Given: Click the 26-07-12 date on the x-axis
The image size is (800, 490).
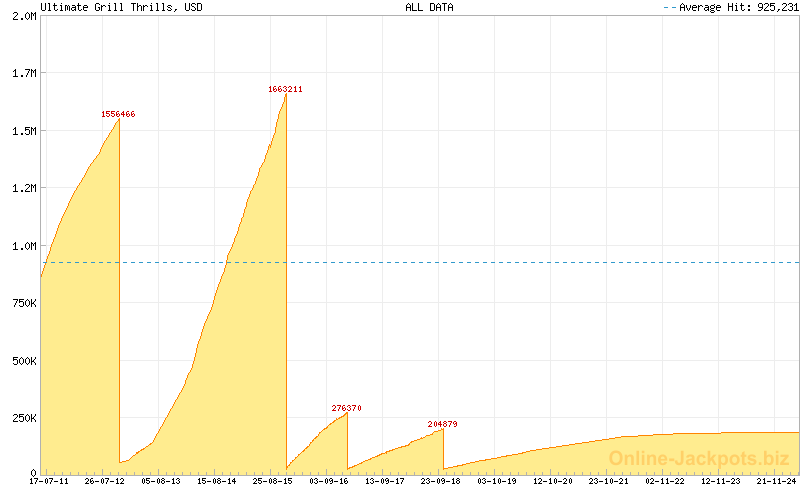Looking at the screenshot, I should coord(105,481).
